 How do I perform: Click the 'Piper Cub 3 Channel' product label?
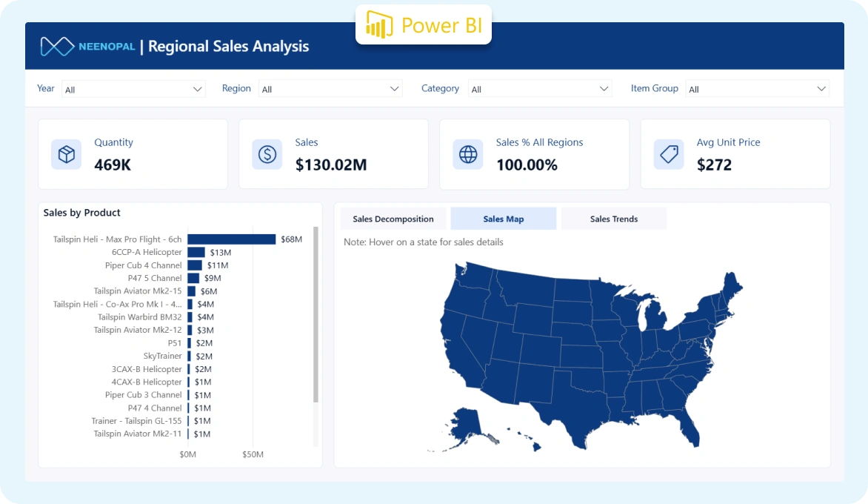click(x=144, y=394)
